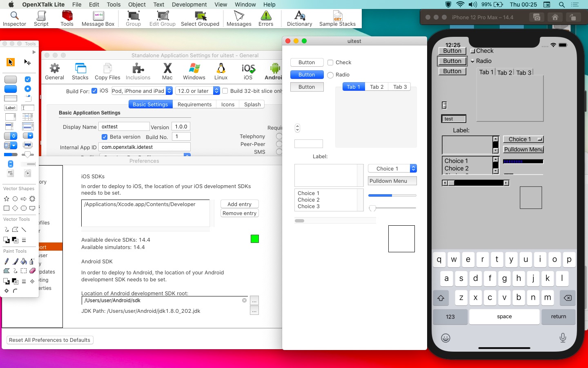Pick the star vector shape
The width and height of the screenshot is (588, 368).
7,199
